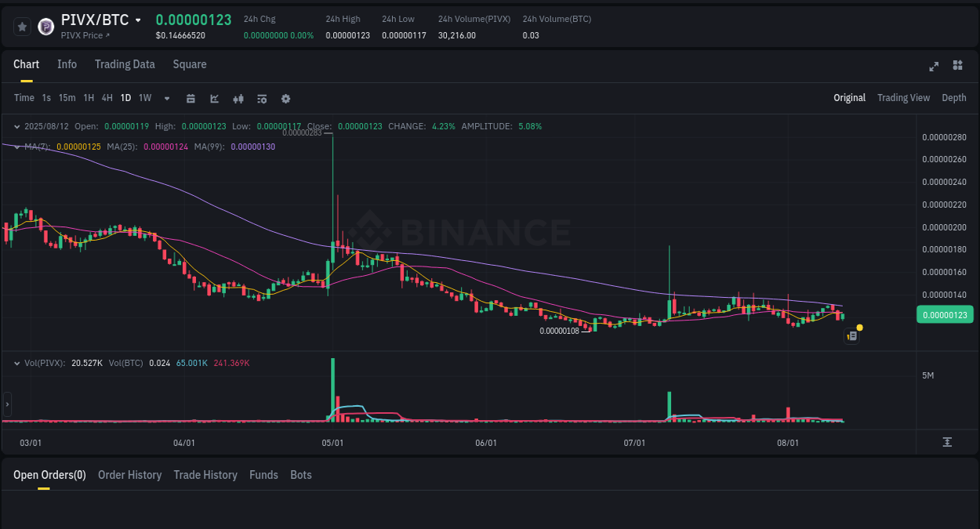
Task: Open the date range picker icon
Action: [191, 98]
